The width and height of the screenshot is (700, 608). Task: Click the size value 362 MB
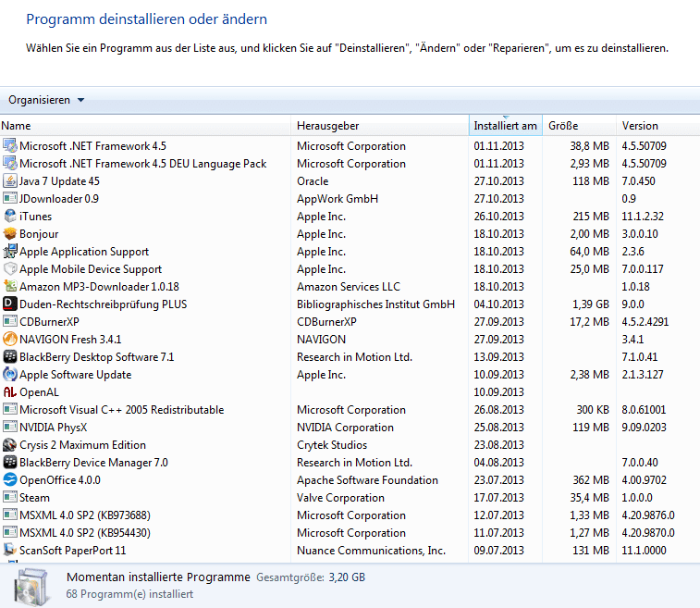tap(591, 479)
